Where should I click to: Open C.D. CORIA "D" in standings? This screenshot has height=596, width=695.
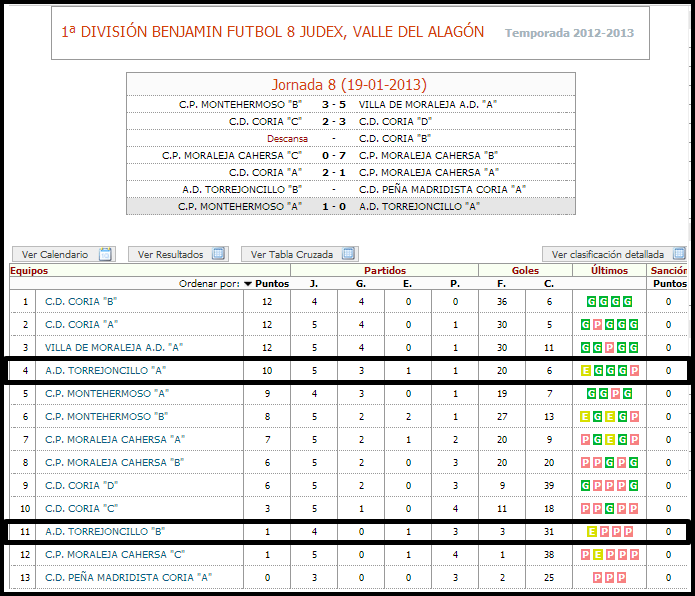click(81, 486)
